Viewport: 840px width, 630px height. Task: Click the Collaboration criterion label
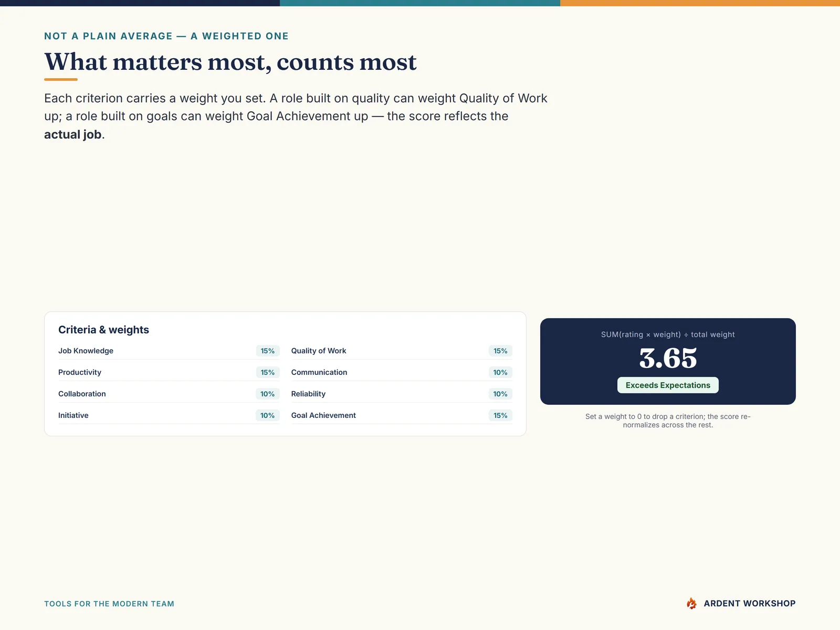point(82,394)
